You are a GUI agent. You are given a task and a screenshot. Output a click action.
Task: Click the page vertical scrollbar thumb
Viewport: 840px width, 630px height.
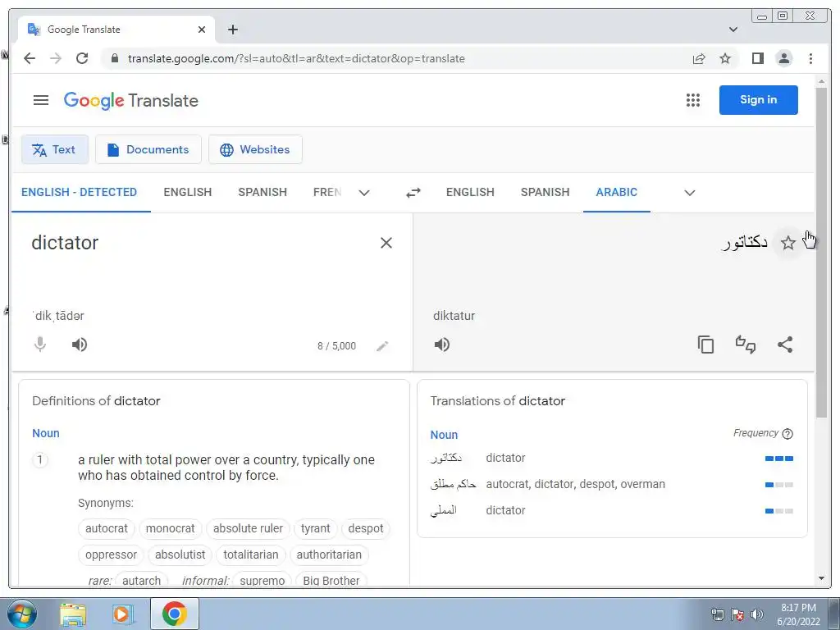point(821,252)
